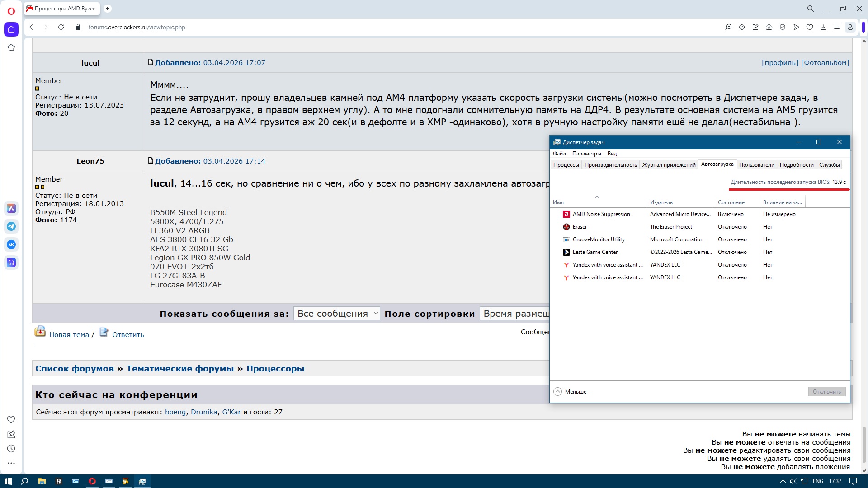Collapse Task Manager with 'Меньше' button
This screenshot has height=488, width=868.
(570, 392)
